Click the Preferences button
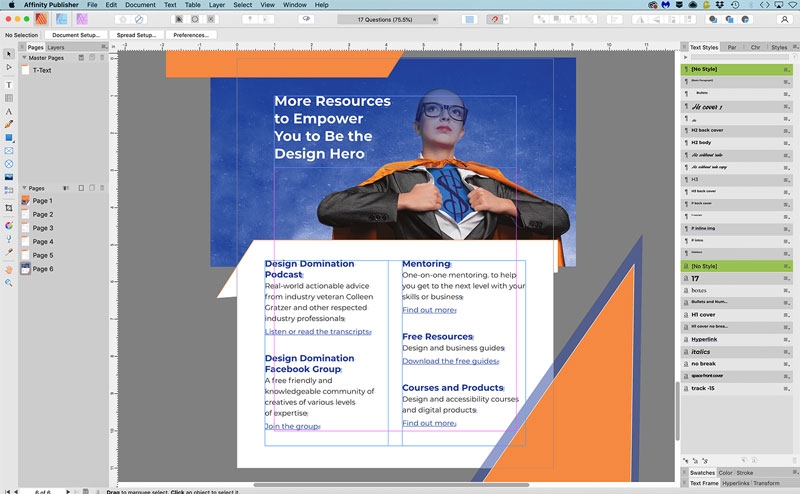 pos(191,35)
